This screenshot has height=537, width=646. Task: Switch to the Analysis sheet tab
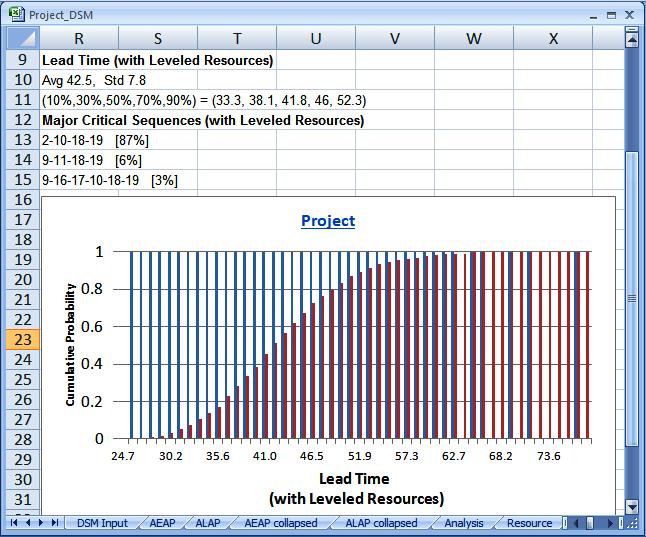click(463, 523)
